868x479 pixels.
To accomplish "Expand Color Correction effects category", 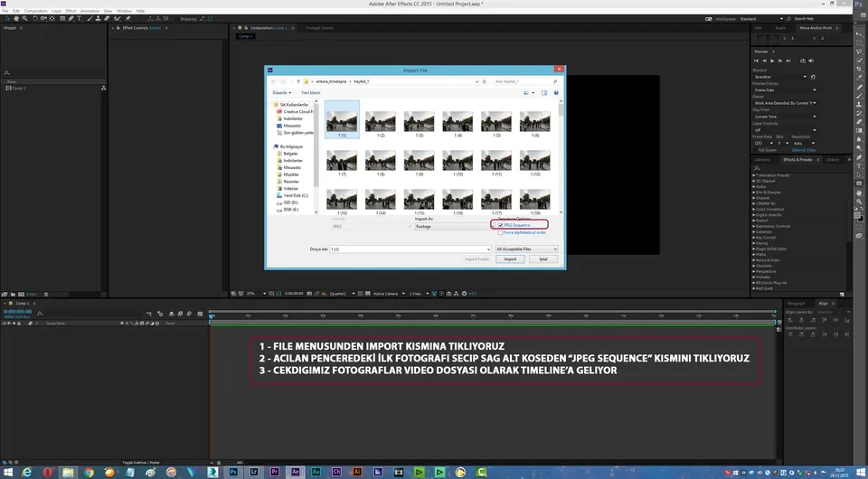I will point(754,209).
